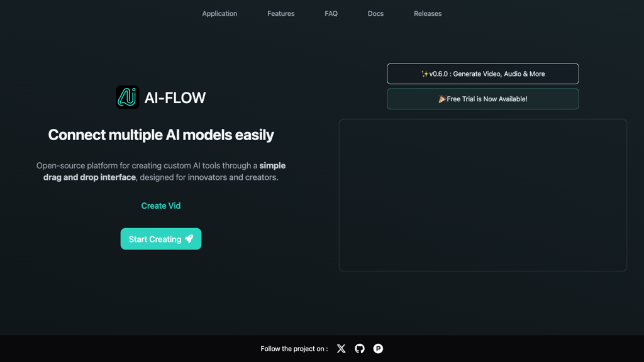Open the Features menu item
This screenshot has height=362, width=644.
tap(280, 13)
